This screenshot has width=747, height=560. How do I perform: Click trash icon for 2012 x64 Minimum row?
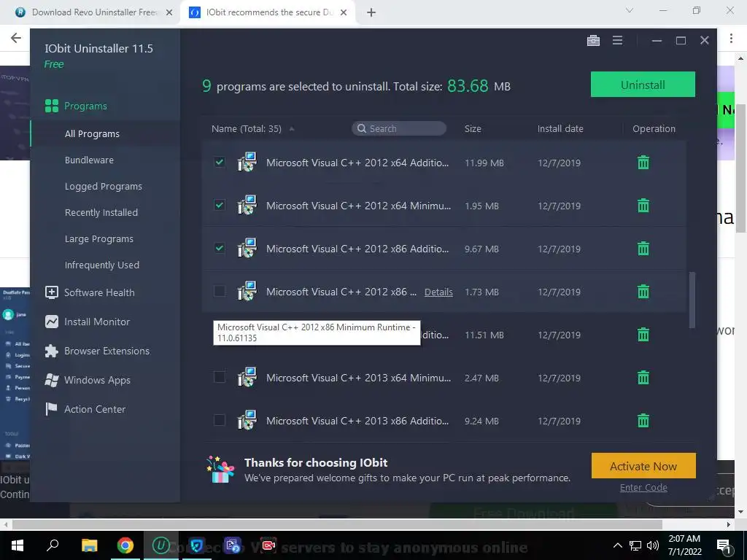643,205
